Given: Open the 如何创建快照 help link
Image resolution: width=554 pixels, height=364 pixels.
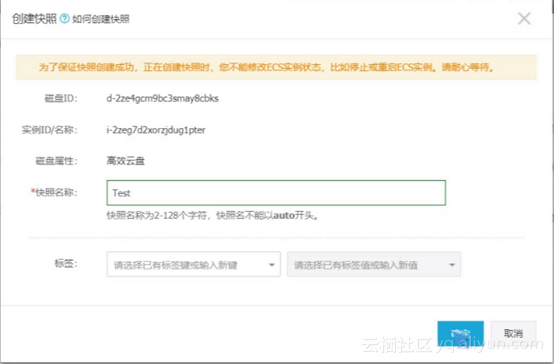Looking at the screenshot, I should tap(101, 19).
